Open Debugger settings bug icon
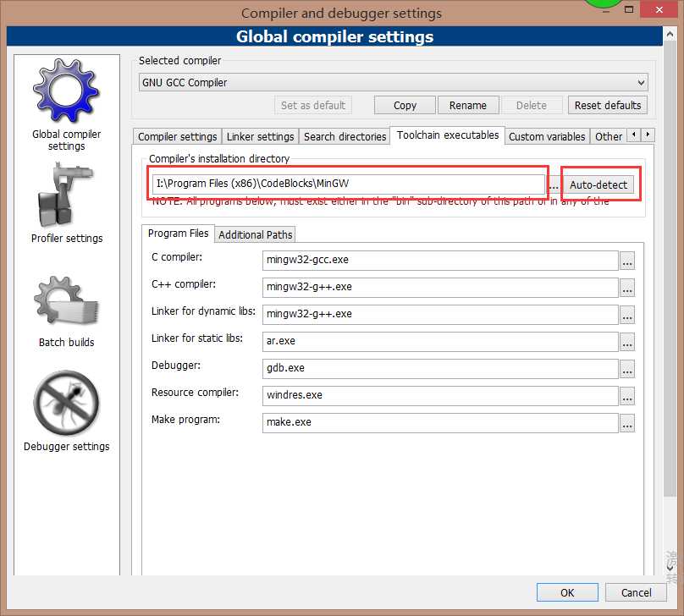Image resolution: width=684 pixels, height=616 pixels. click(x=66, y=403)
